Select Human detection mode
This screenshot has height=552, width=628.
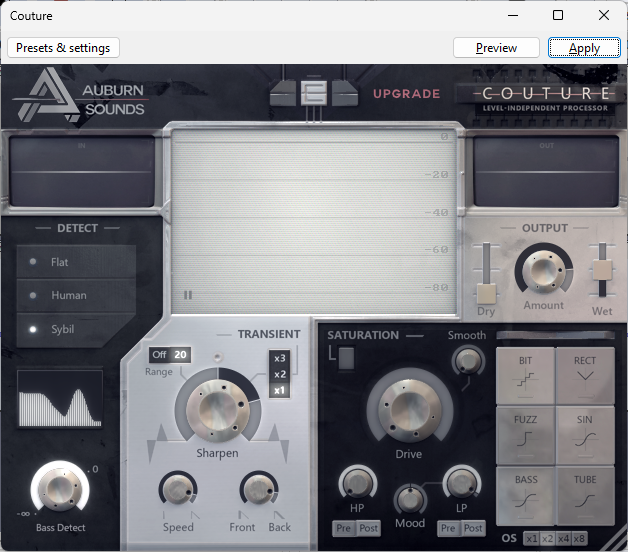(x=68, y=295)
